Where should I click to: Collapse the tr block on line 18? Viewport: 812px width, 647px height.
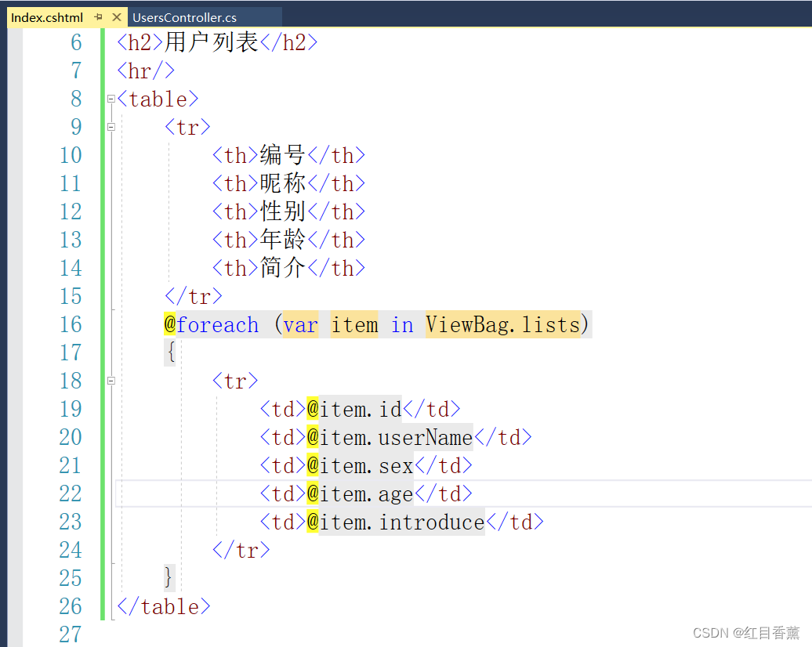(111, 381)
